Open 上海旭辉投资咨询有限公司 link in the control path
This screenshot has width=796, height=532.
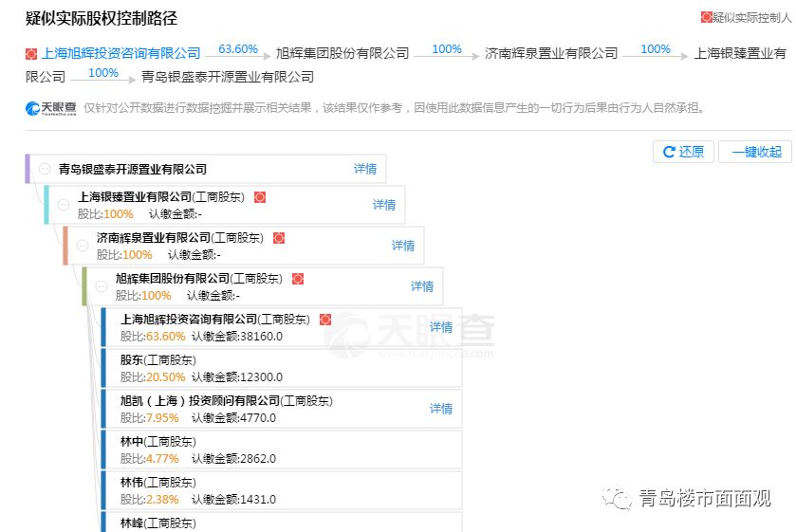(x=121, y=54)
